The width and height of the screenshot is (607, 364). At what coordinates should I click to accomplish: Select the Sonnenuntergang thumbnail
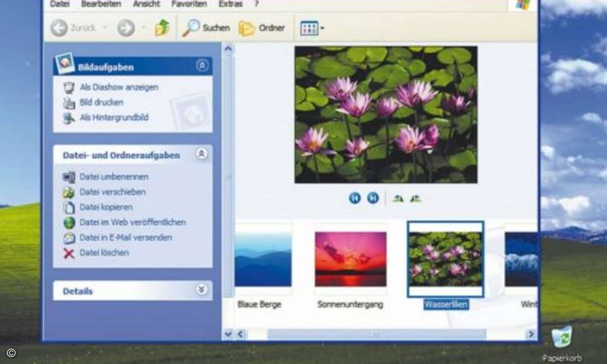click(x=351, y=259)
